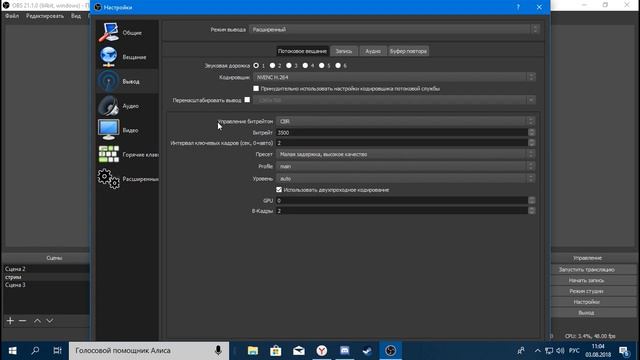Open the Режим вывода dropdown

click(394, 29)
